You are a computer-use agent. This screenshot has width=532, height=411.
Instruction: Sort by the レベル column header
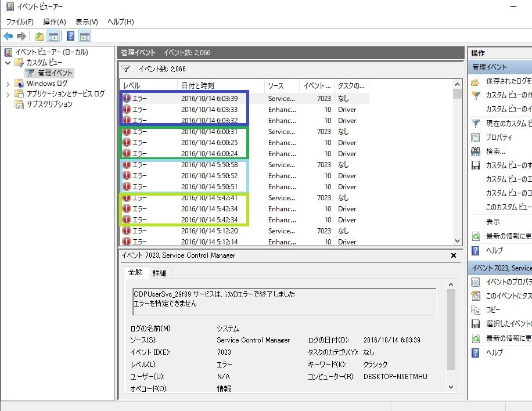[148, 86]
